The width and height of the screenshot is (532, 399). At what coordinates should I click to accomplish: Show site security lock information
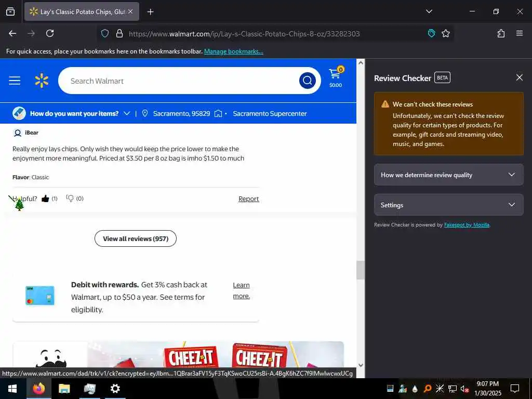(x=119, y=33)
